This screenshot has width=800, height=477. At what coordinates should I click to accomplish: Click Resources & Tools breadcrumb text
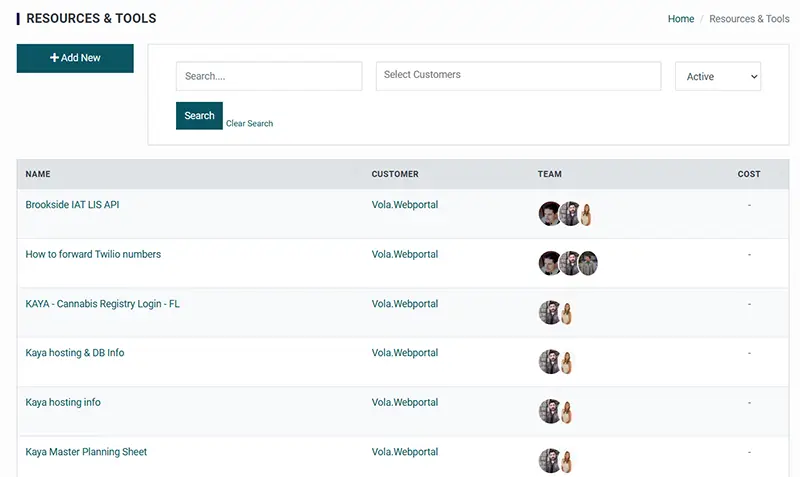click(749, 19)
